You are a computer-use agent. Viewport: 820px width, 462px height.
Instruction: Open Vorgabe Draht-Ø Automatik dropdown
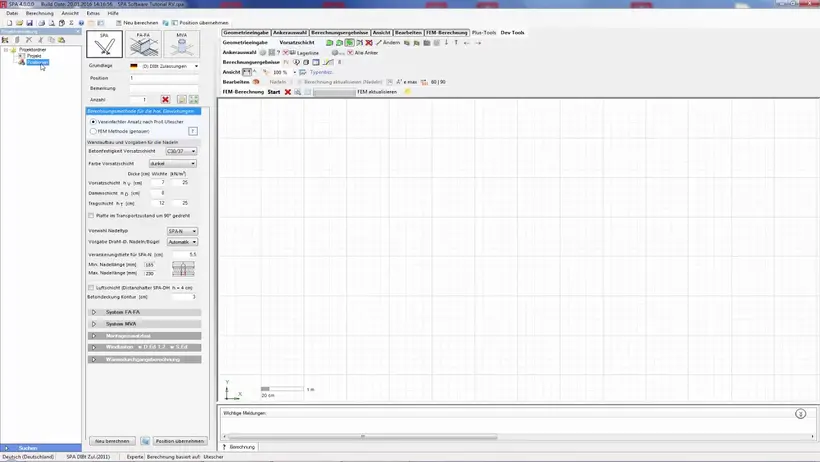(182, 242)
